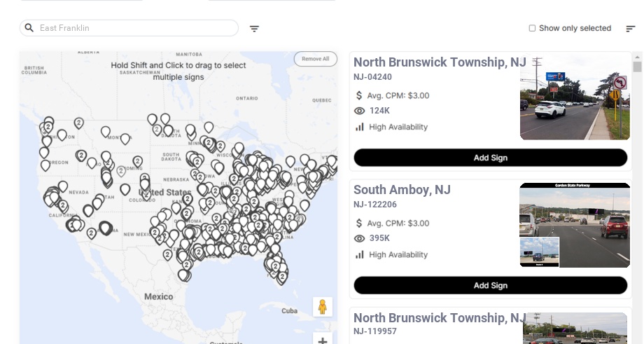This screenshot has height=344, width=644.
Task: Click the dollar CPM icon for South Amboy
Action: click(x=360, y=223)
